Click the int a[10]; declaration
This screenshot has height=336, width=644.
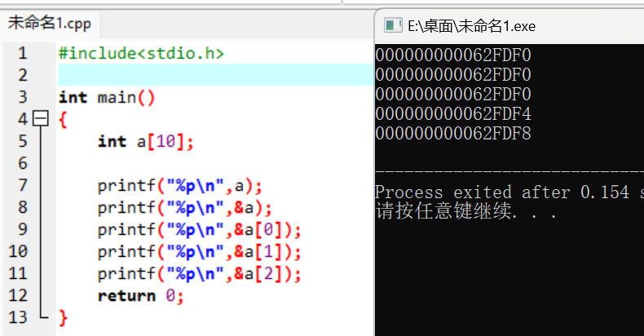(145, 142)
